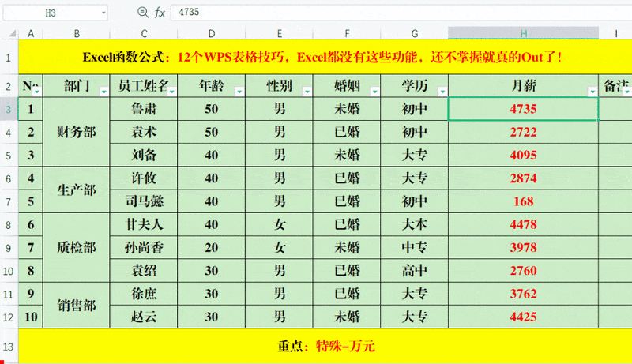Click the Name Box showing H3
The image size is (632, 364).
click(x=55, y=13)
